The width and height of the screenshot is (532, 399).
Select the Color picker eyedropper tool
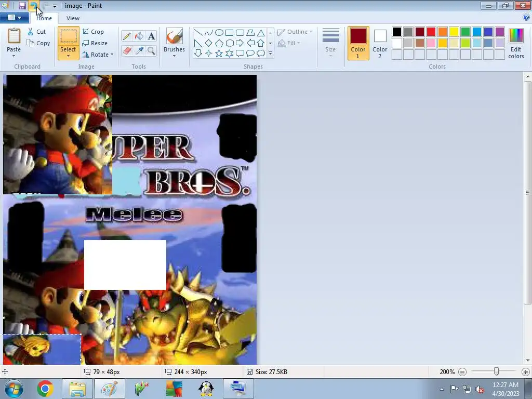pyautogui.click(x=139, y=51)
